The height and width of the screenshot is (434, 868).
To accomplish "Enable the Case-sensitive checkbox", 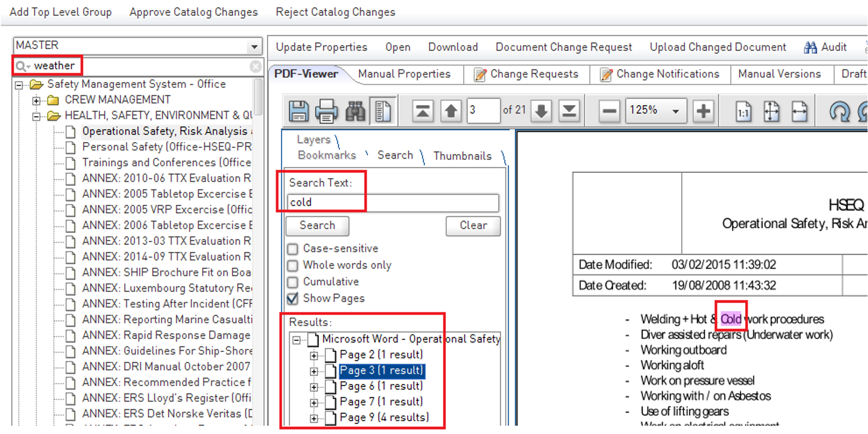I will [293, 249].
